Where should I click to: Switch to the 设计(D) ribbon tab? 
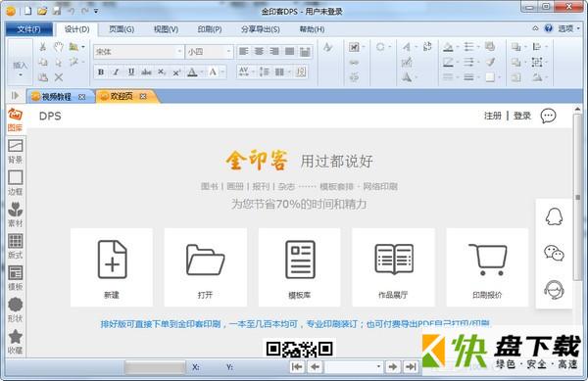pos(76,29)
